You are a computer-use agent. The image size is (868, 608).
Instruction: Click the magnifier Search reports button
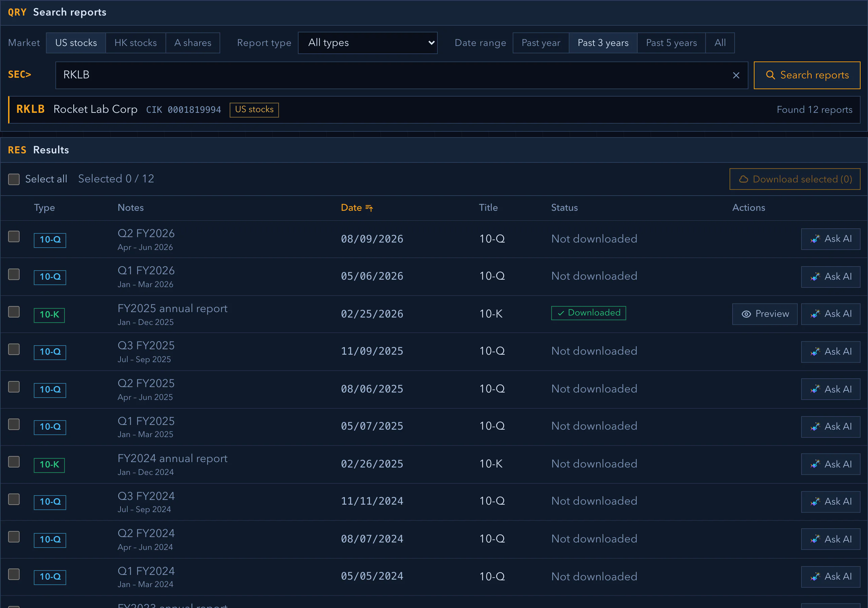click(807, 75)
